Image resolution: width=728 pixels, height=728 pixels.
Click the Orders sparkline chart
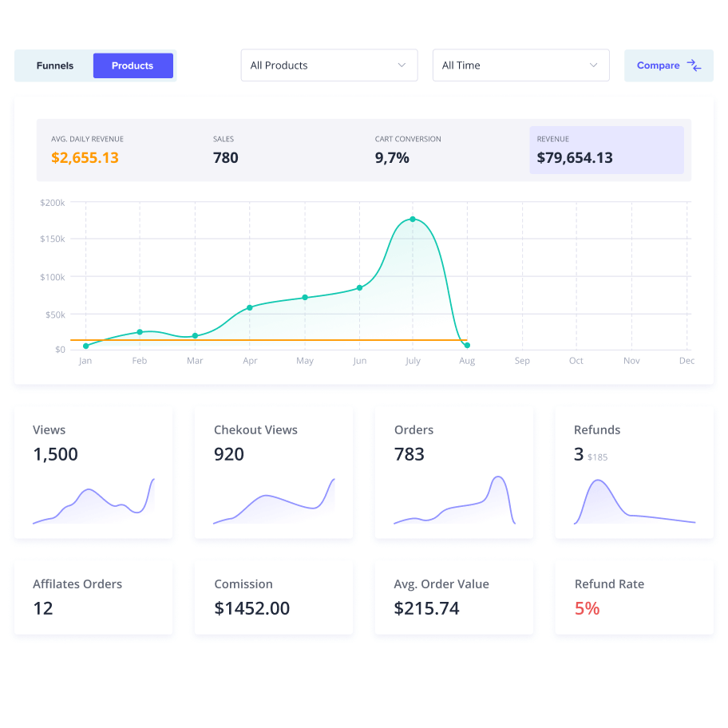(454, 503)
